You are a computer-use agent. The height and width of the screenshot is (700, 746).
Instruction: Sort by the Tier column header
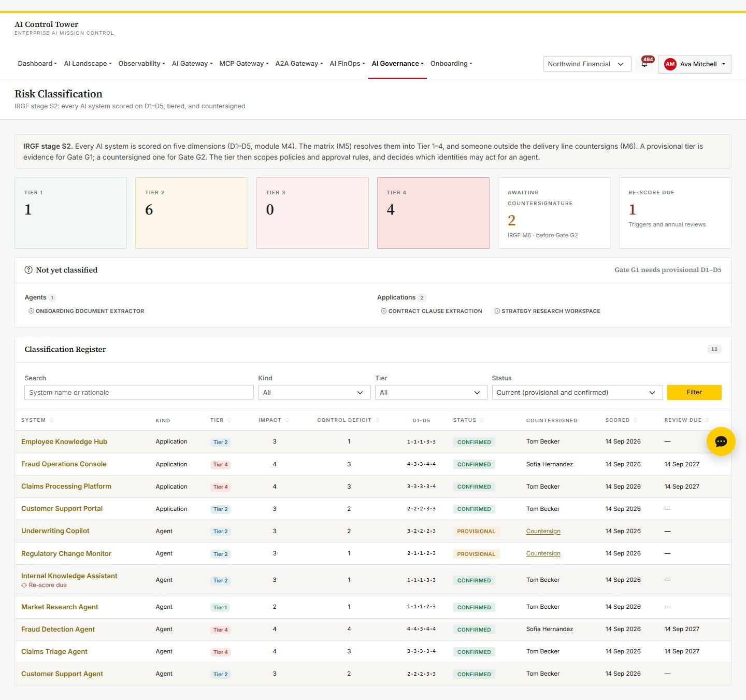click(221, 420)
